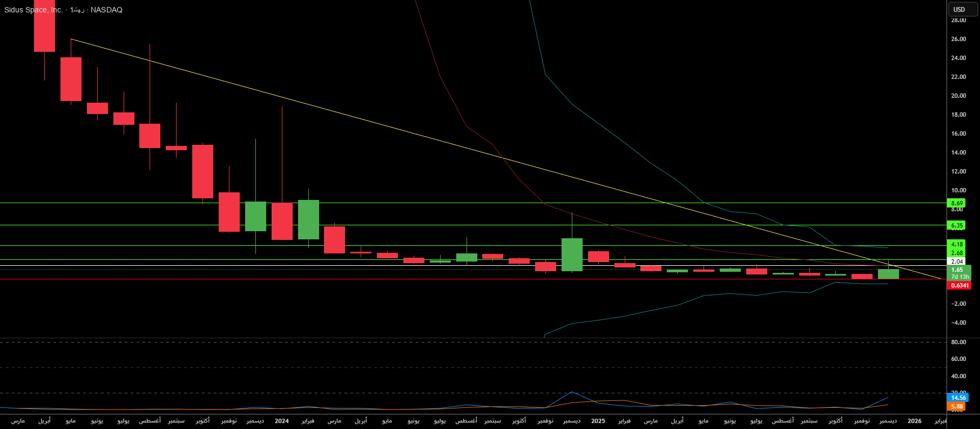The height and width of the screenshot is (429, 980).
Task: Click the 6.35 price level label
Action: coord(957,225)
